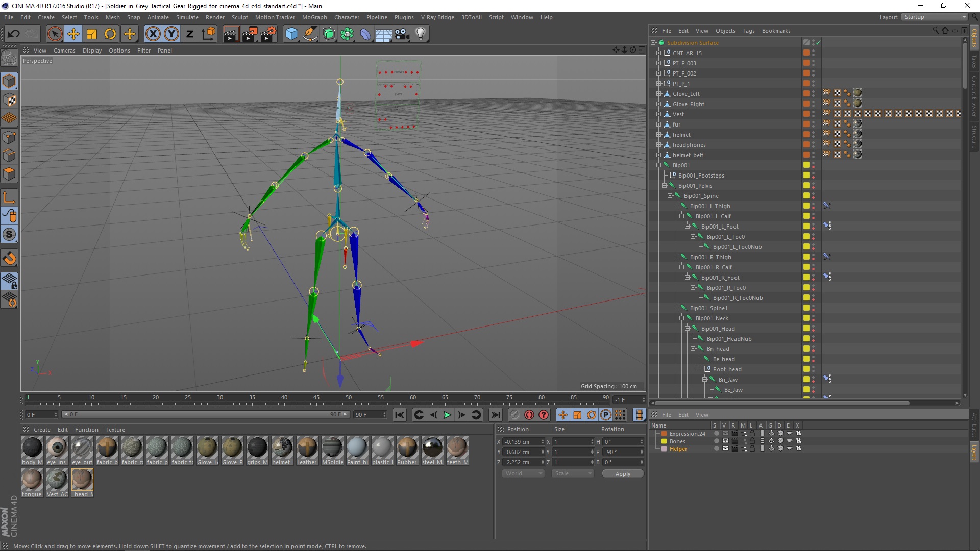This screenshot has width=980, height=551.
Task: Open the Object Manager Tags menu
Action: point(748,31)
